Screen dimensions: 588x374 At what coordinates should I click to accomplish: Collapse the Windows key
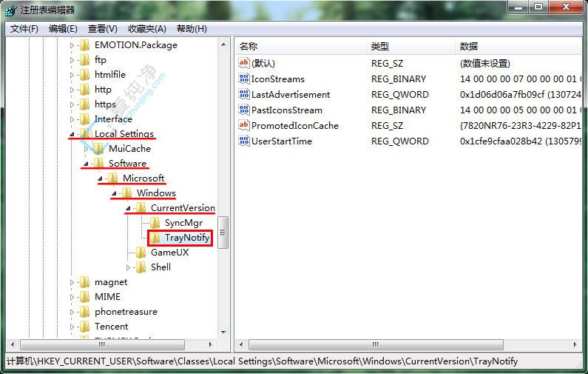coord(114,194)
